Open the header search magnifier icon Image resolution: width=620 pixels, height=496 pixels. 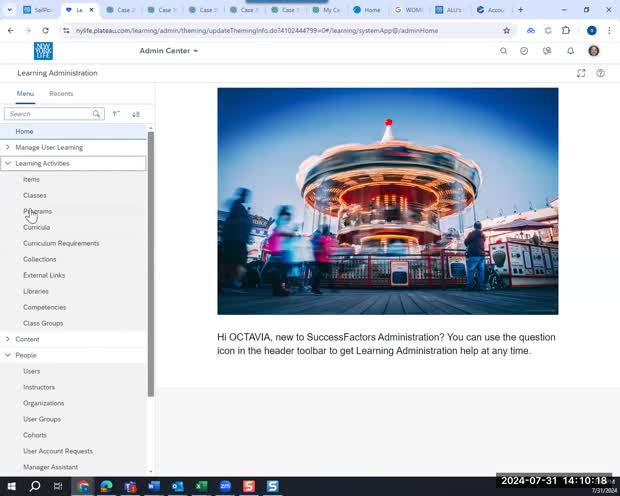pos(503,51)
